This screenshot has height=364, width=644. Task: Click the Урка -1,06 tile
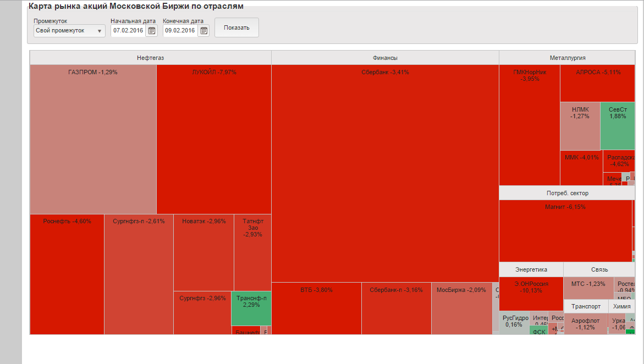(x=617, y=324)
